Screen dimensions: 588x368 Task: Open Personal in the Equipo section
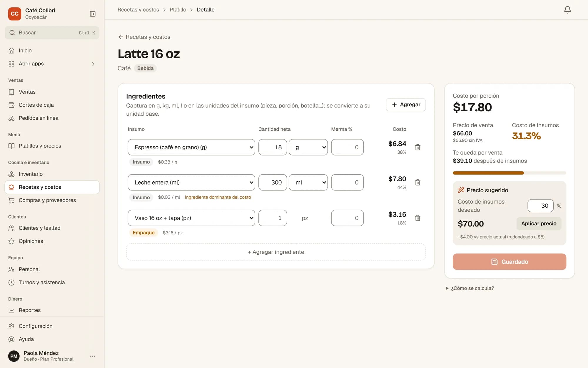click(52, 269)
